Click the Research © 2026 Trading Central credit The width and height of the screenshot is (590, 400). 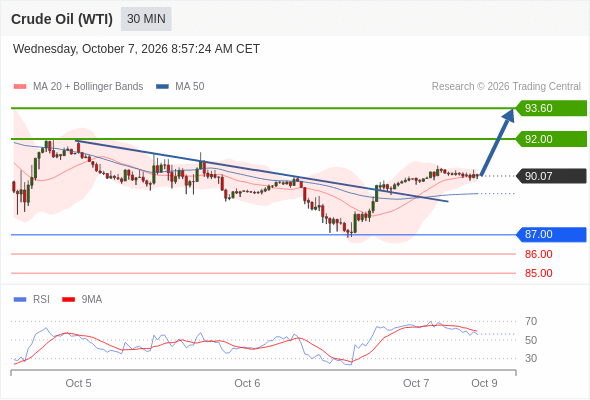point(506,87)
